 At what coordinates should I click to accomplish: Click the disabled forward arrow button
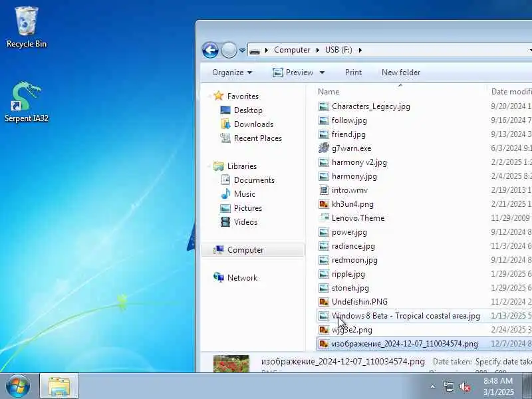[229, 51]
